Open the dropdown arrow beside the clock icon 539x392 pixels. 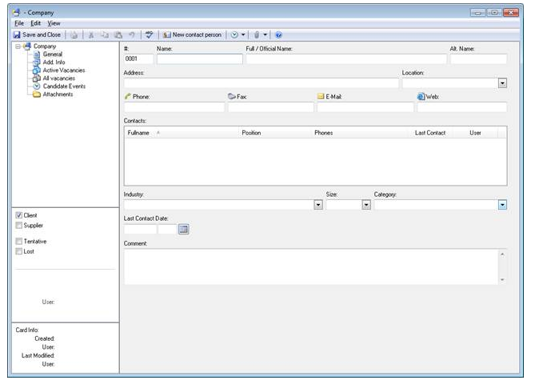tap(243, 34)
